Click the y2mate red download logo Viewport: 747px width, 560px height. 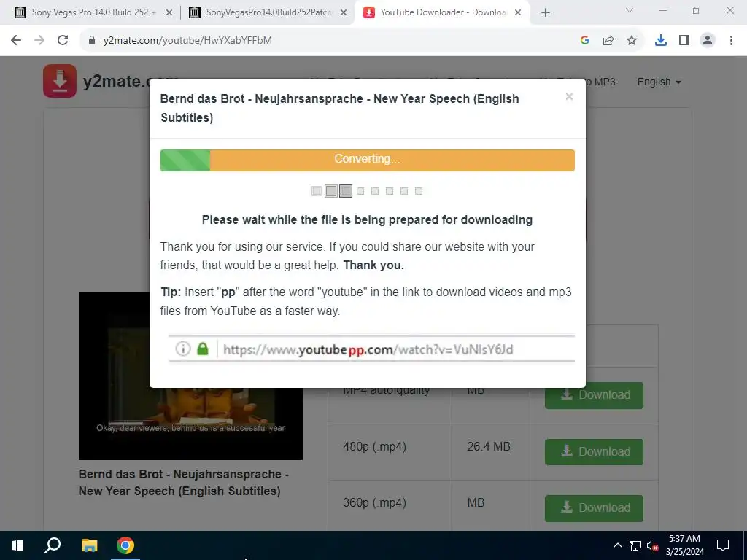coord(60,81)
